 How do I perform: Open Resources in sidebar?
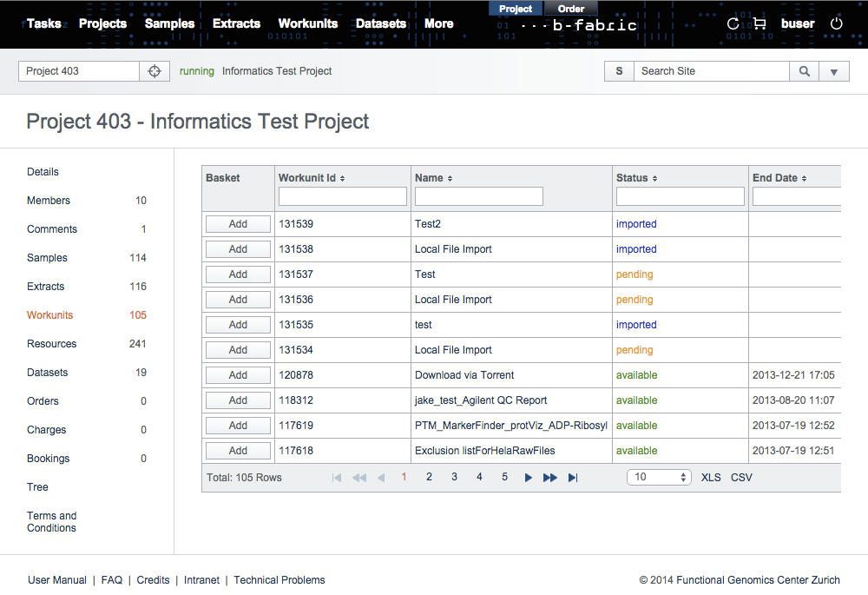(x=51, y=343)
